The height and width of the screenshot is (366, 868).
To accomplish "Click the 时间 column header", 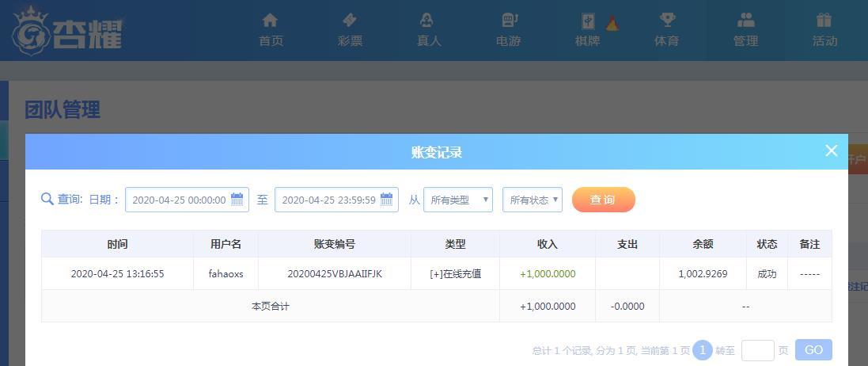I will [x=117, y=244].
